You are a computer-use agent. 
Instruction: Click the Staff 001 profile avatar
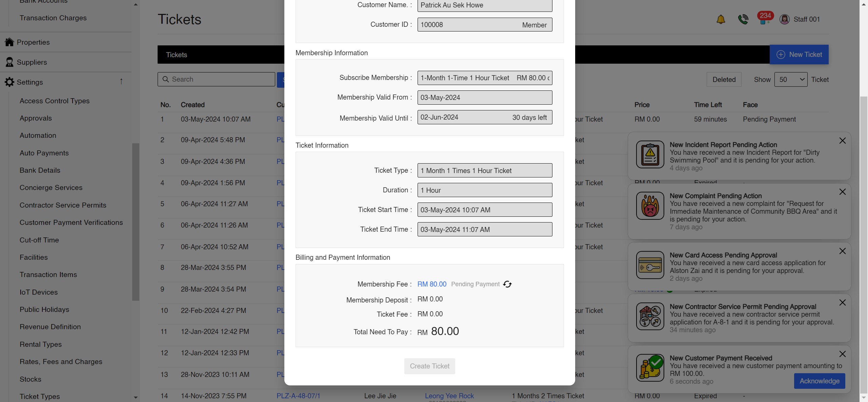click(x=785, y=19)
